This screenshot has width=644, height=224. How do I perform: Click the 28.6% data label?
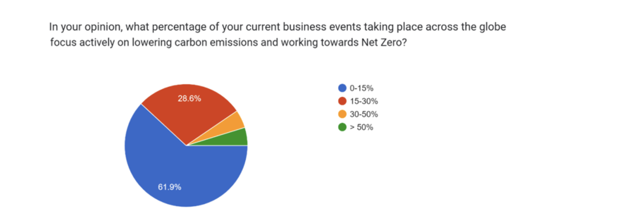[x=189, y=98]
